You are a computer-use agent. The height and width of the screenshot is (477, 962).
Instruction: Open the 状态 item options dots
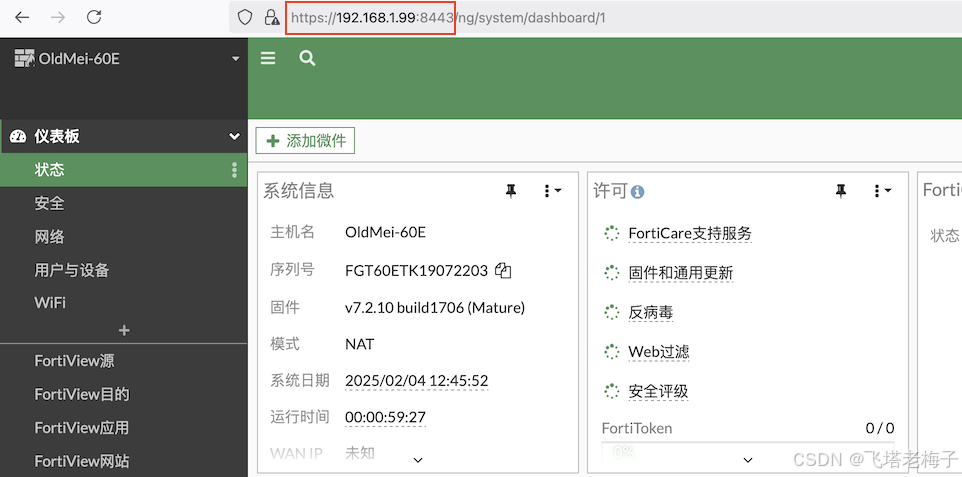click(234, 170)
